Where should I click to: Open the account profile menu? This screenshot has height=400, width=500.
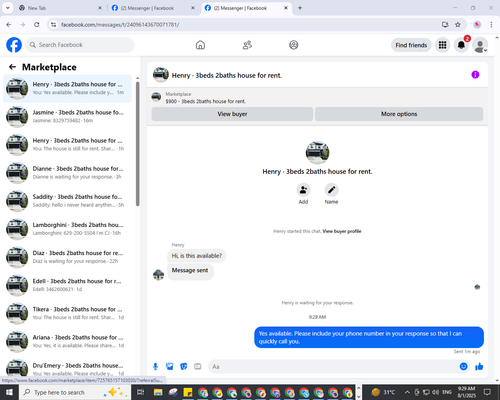[x=480, y=45]
